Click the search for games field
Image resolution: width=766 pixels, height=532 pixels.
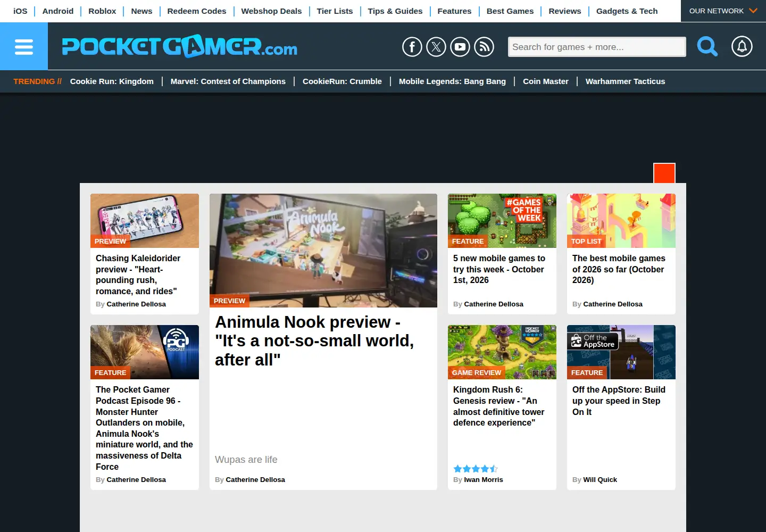[597, 47]
